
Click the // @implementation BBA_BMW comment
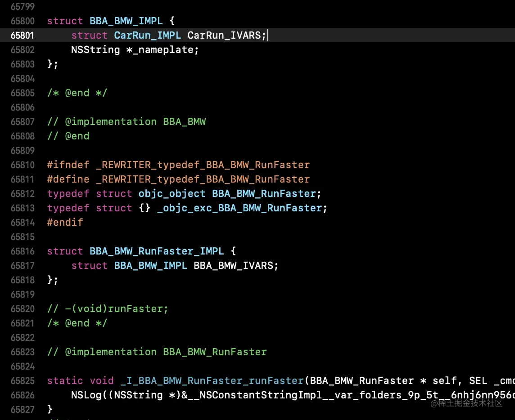coord(126,122)
